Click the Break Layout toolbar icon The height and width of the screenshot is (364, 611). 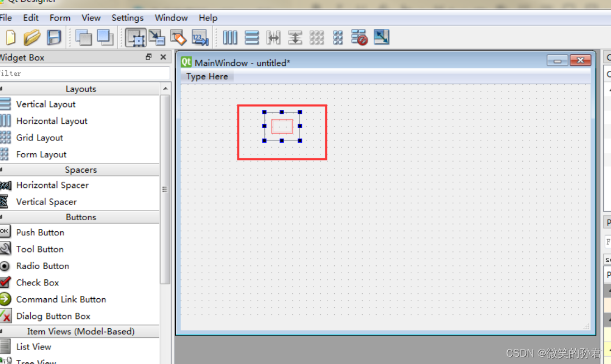pos(359,37)
